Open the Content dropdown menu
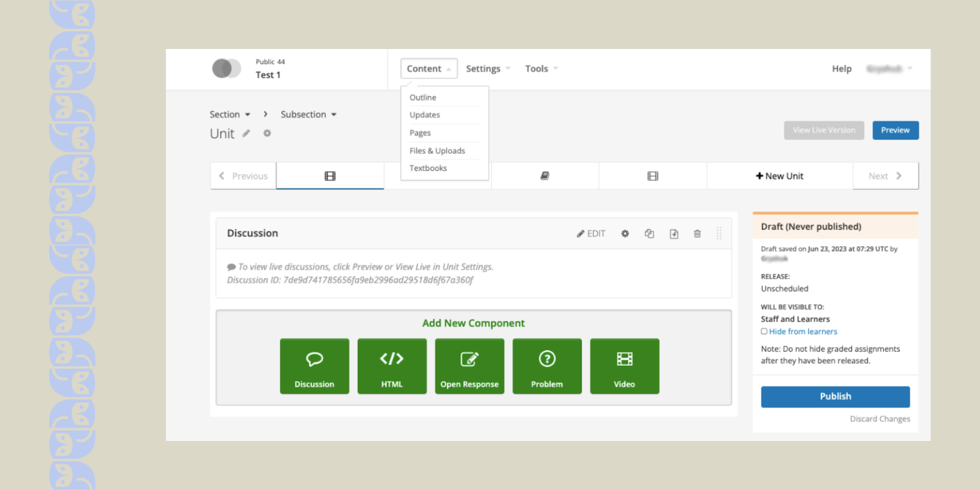Image resolution: width=980 pixels, height=490 pixels. 429,69
